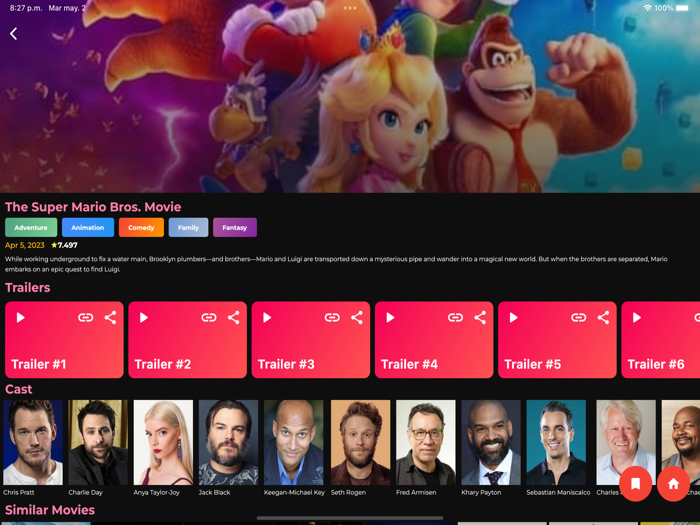
Task: Tap the red bookmark floating button
Action: (635, 484)
